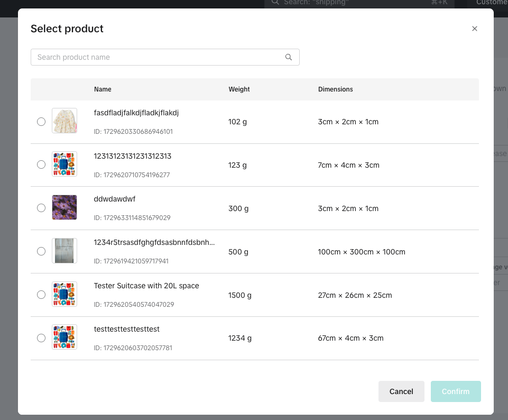Select the ddwdawdwf product radio button

[x=41, y=208]
